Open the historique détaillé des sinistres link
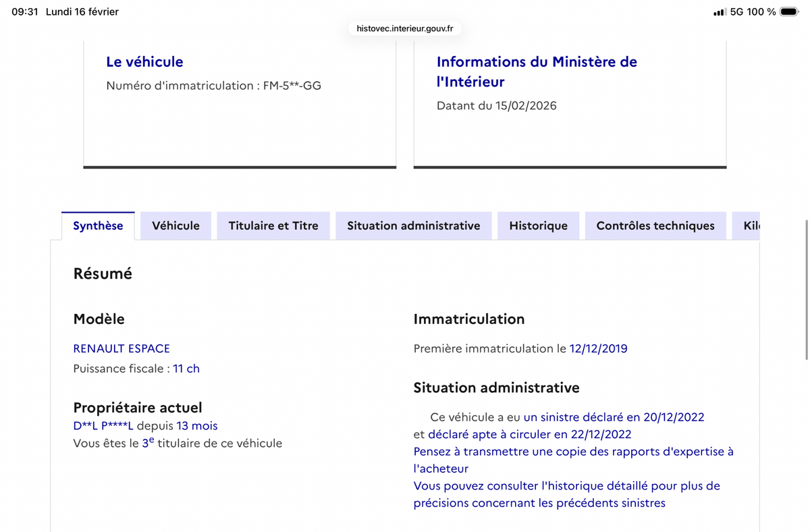The width and height of the screenshot is (810, 532). tap(566, 494)
